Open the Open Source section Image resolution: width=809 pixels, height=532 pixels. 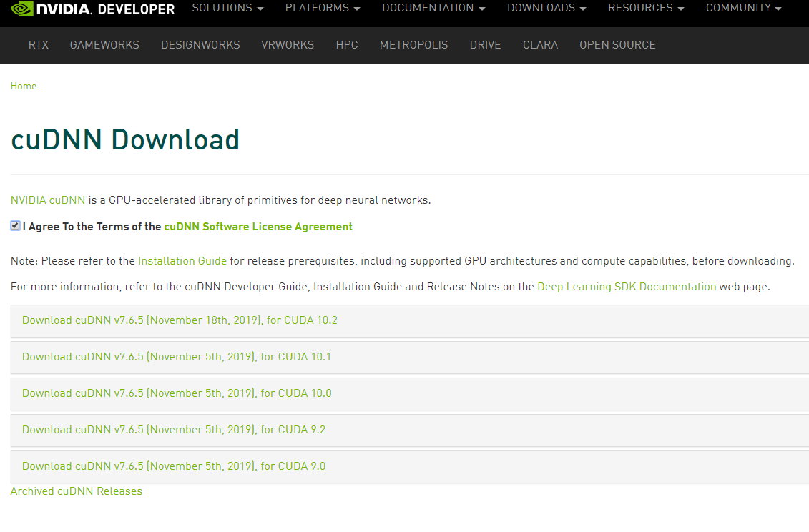[x=617, y=45]
